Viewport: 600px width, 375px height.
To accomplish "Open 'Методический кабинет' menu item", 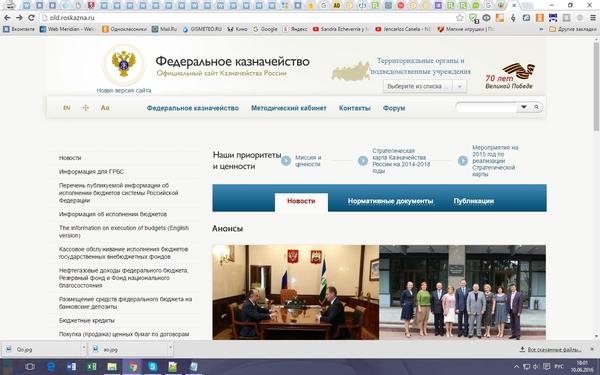I will [x=289, y=108].
